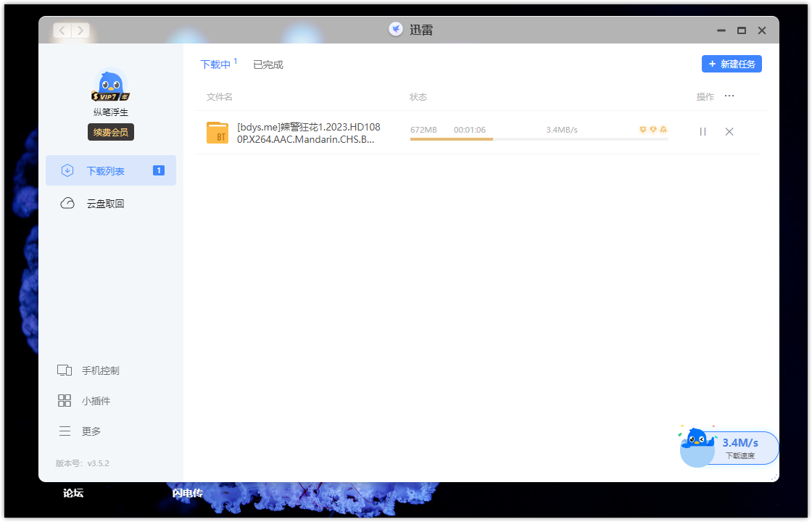Open 下载列表 in the sidebar

coord(111,170)
